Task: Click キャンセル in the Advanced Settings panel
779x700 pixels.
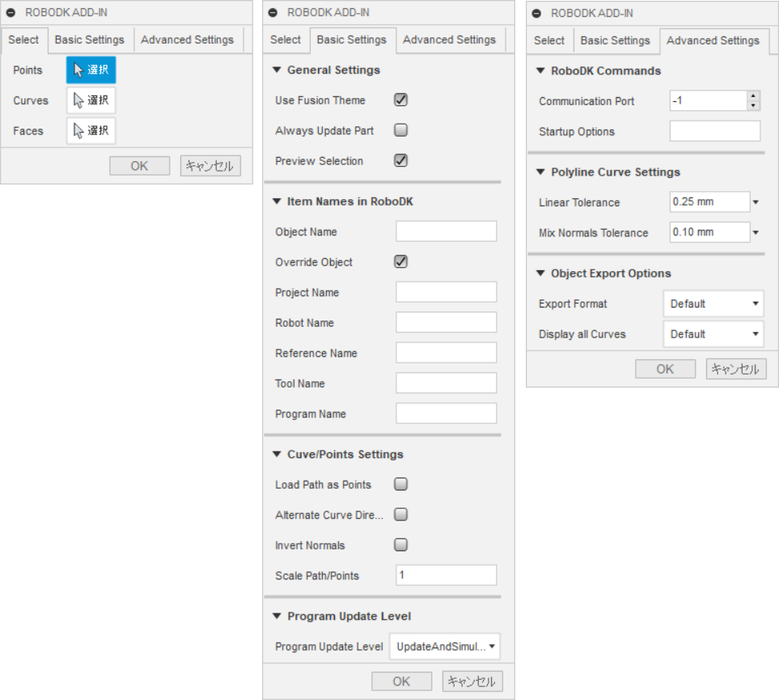Action: click(x=736, y=369)
